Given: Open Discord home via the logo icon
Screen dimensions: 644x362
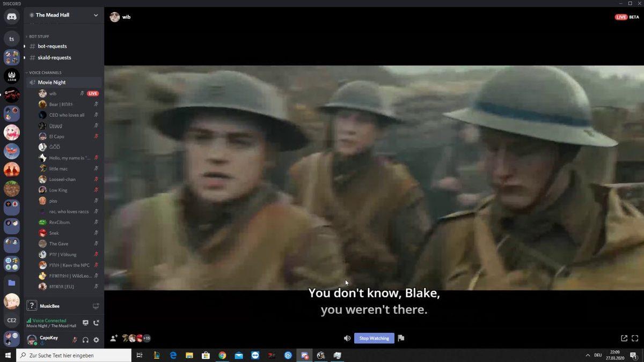Looking at the screenshot, I should [x=11, y=17].
